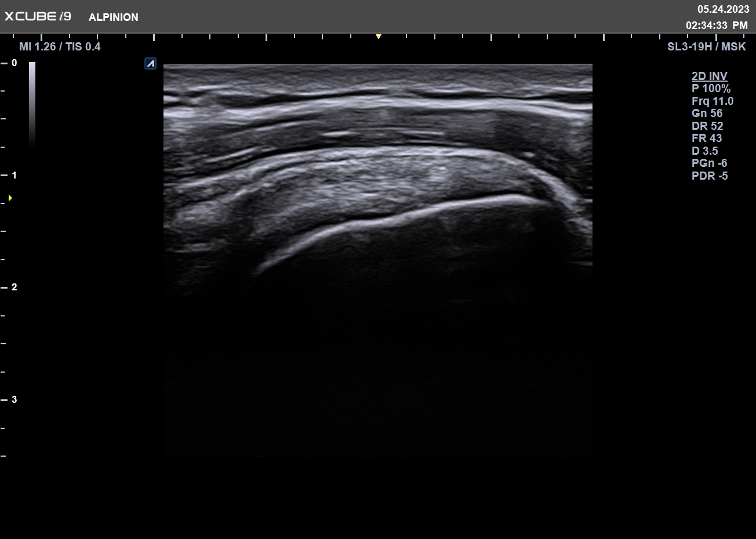The image size is (756, 539).
Task: Click the XCUBE i9 logo
Action: [x=38, y=16]
